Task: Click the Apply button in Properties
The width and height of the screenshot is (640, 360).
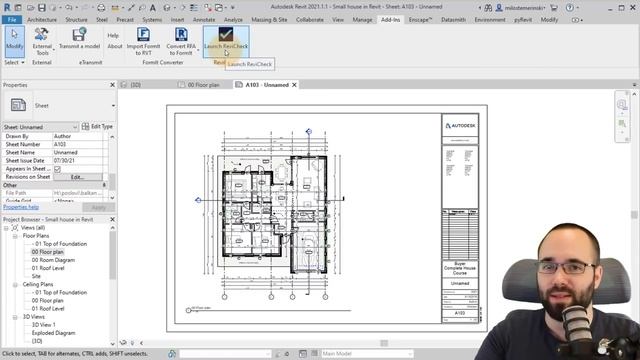Action: 98,207
